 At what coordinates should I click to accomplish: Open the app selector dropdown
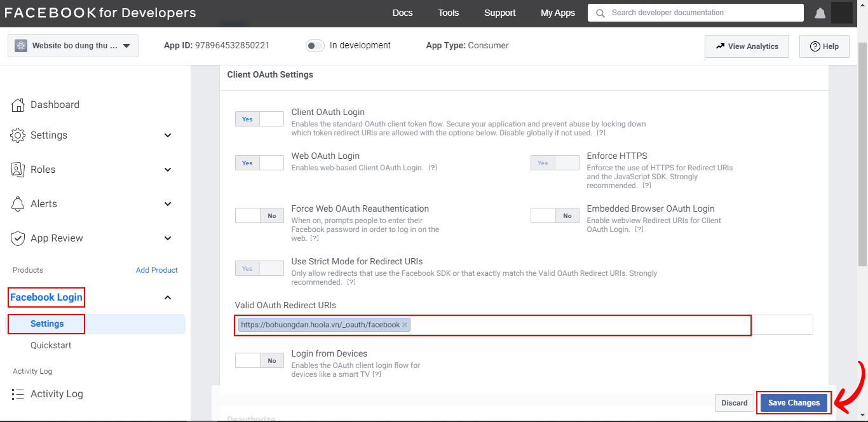(x=73, y=46)
